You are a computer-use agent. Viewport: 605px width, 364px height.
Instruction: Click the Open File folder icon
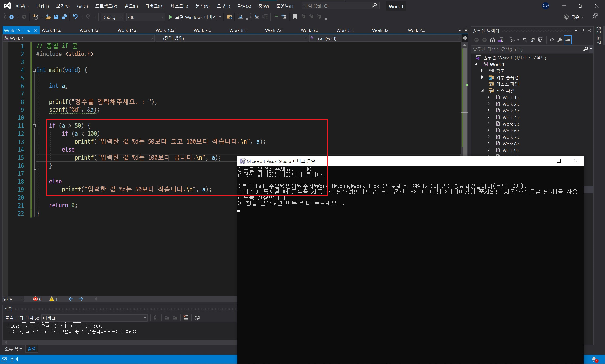[x=48, y=17]
